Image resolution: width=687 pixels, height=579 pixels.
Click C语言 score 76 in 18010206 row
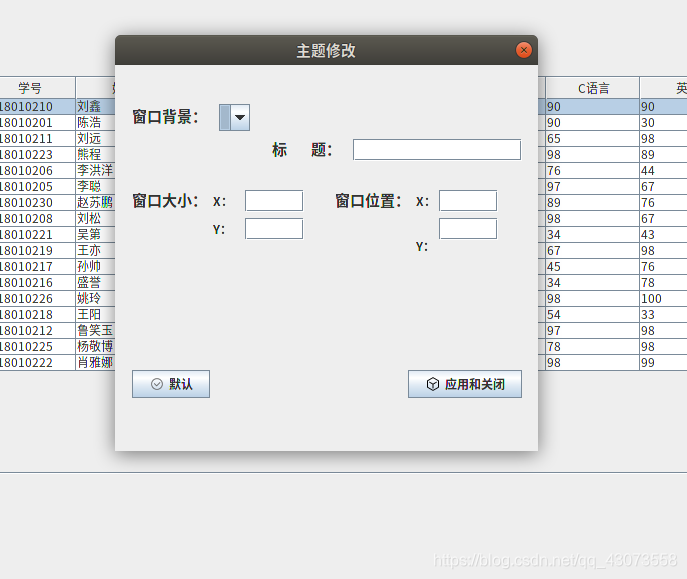click(592, 170)
